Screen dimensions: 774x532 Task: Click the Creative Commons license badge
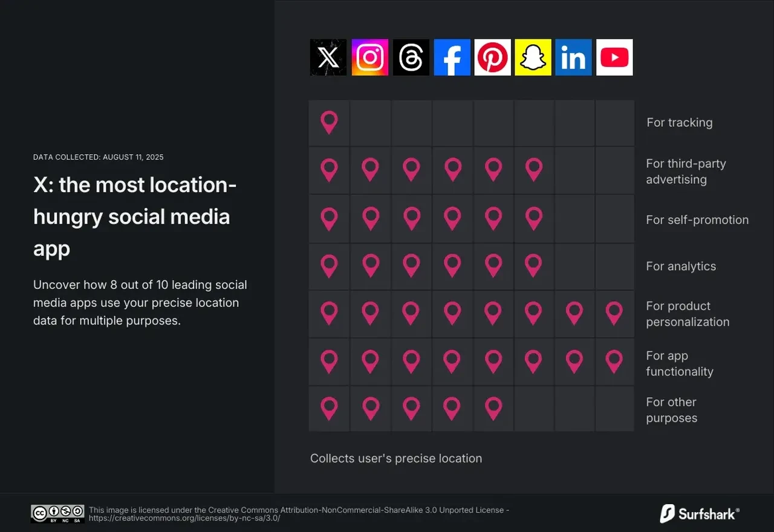pyautogui.click(x=57, y=514)
